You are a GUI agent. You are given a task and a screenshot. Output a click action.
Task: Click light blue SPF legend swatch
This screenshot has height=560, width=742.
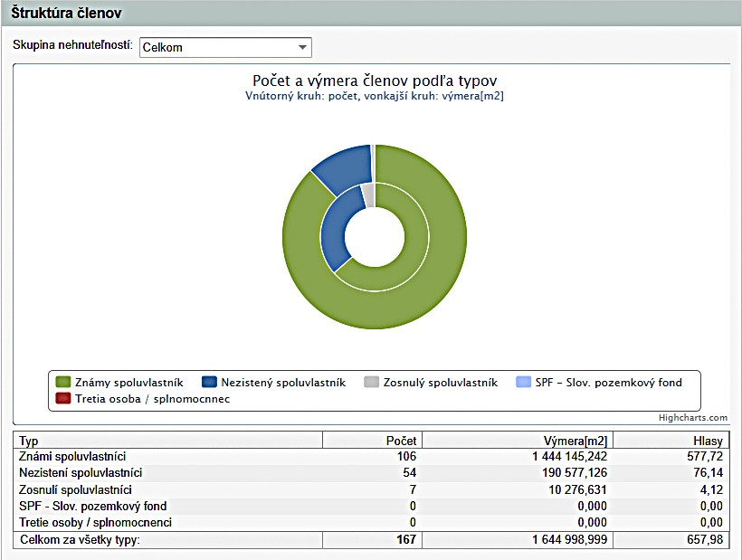[523, 383]
